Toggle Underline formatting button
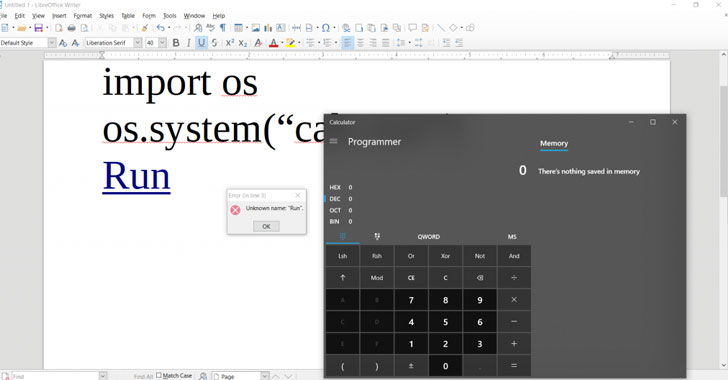The image size is (728, 380). click(201, 43)
